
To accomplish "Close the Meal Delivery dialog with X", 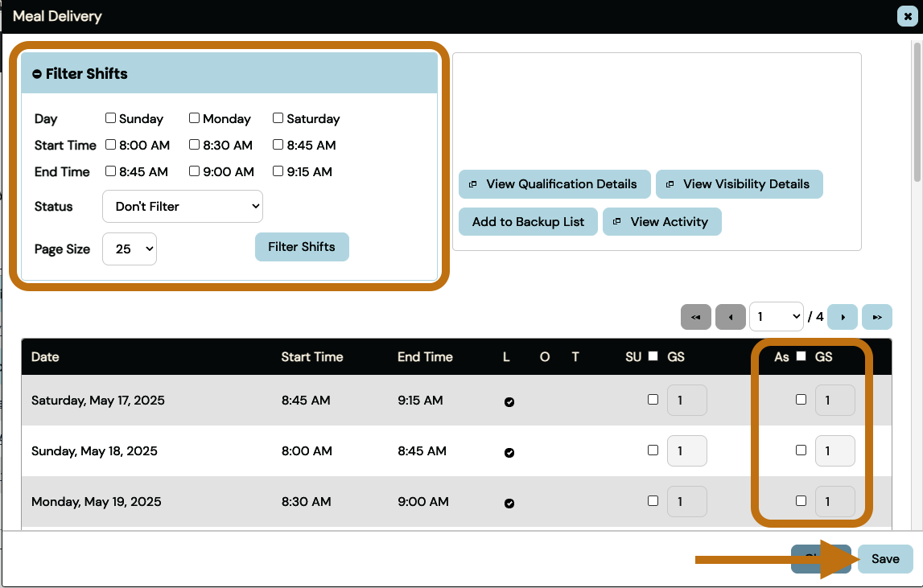I will click(x=908, y=16).
